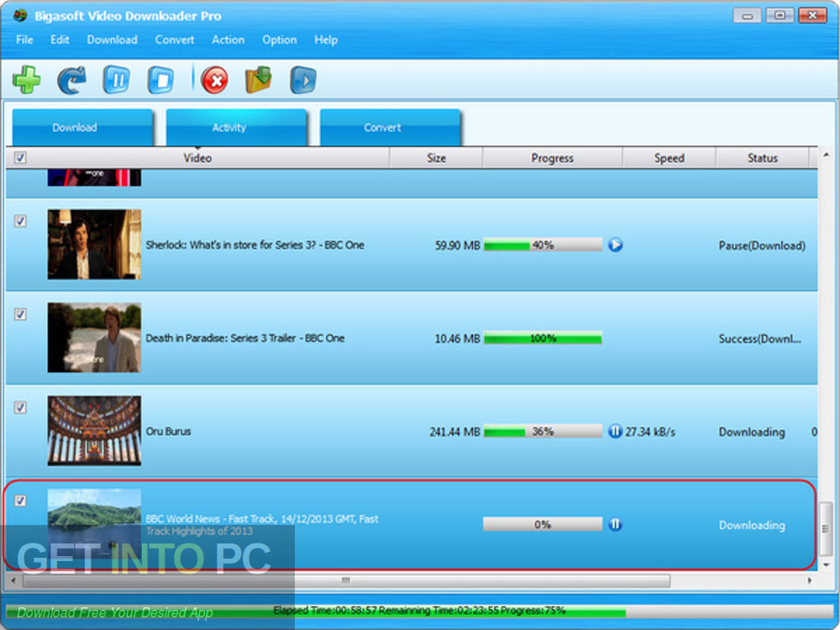Uncheck the Death in Paradise checkbox

pos(20,314)
